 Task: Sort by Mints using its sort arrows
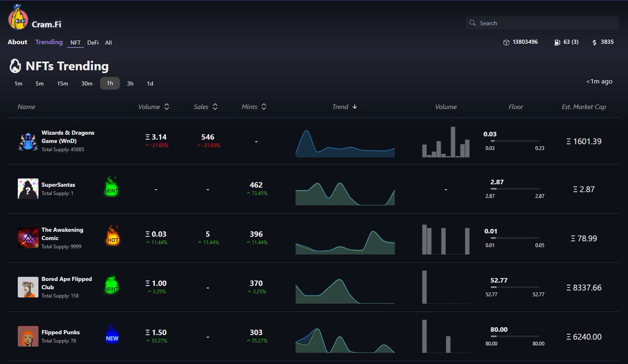pyautogui.click(x=264, y=107)
